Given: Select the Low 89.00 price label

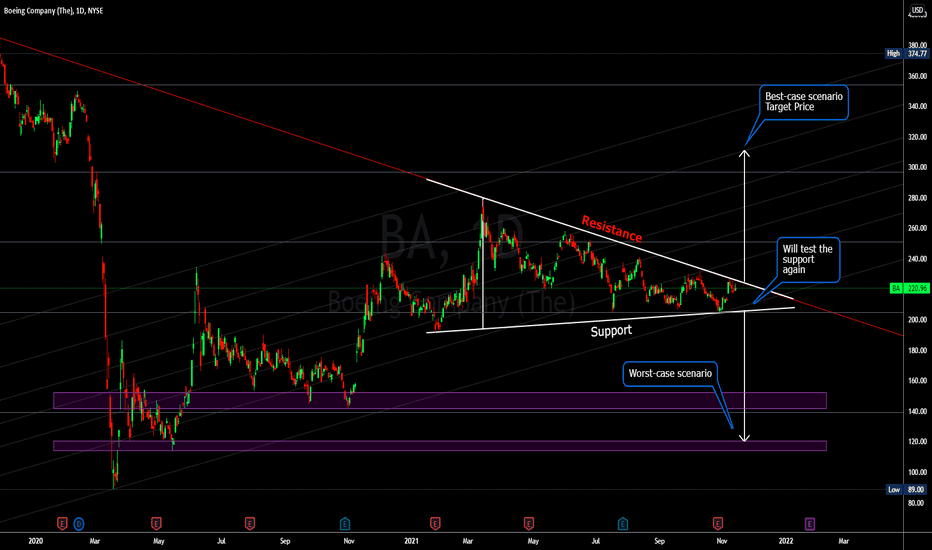Looking at the screenshot, I should pyautogui.click(x=906, y=489).
